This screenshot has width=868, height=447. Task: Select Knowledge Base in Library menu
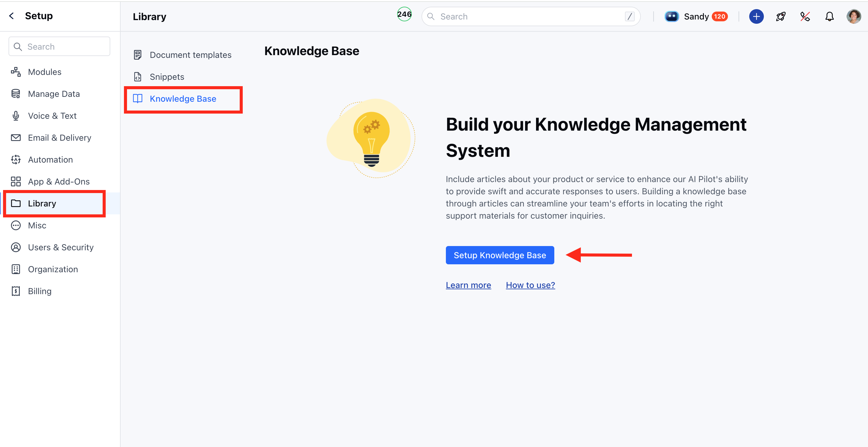tap(183, 99)
